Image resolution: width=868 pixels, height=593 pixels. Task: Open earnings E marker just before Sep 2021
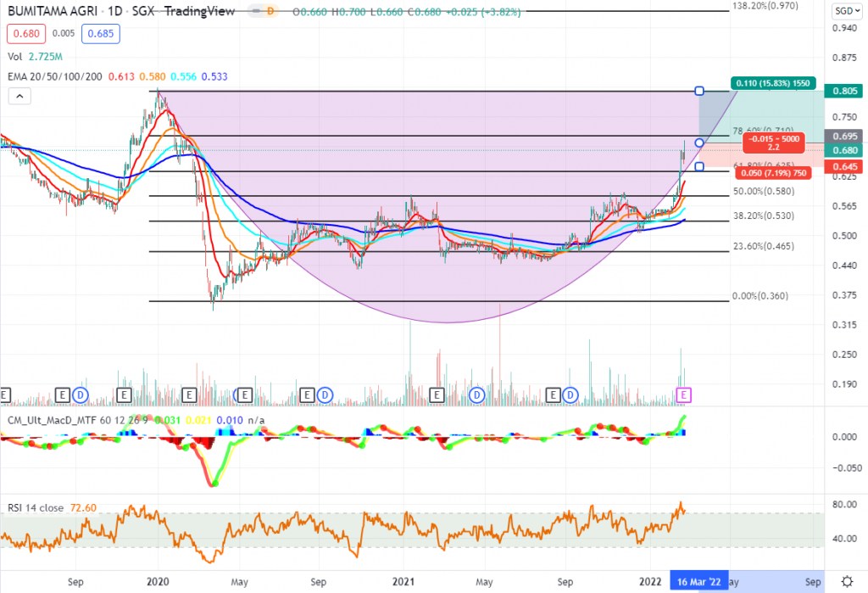click(x=553, y=395)
